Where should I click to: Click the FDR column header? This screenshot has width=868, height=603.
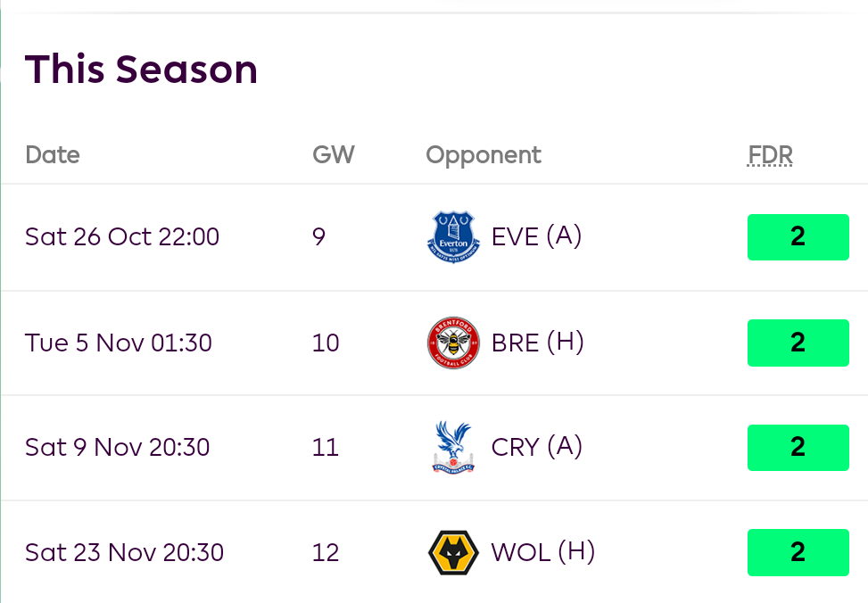pyautogui.click(x=770, y=155)
